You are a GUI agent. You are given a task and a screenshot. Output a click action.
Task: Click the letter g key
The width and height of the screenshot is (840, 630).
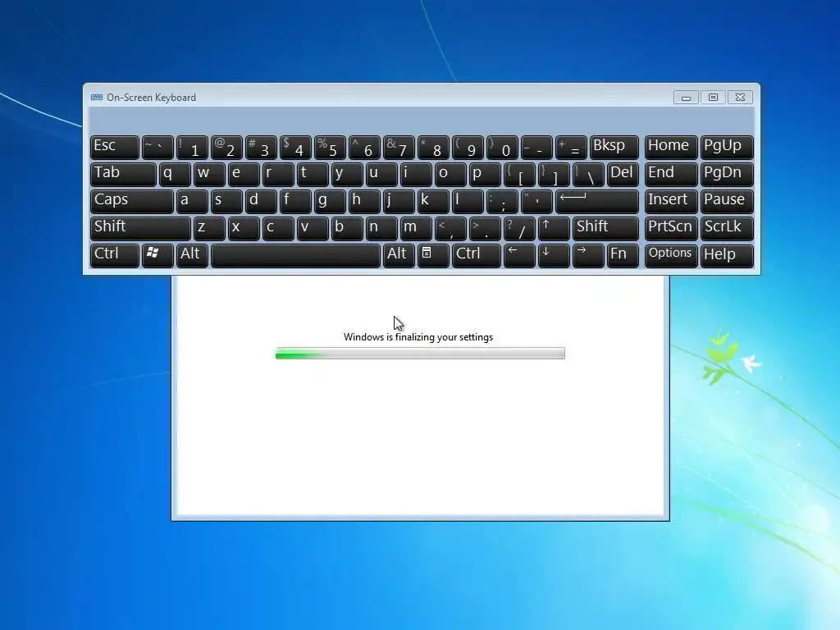click(x=330, y=201)
